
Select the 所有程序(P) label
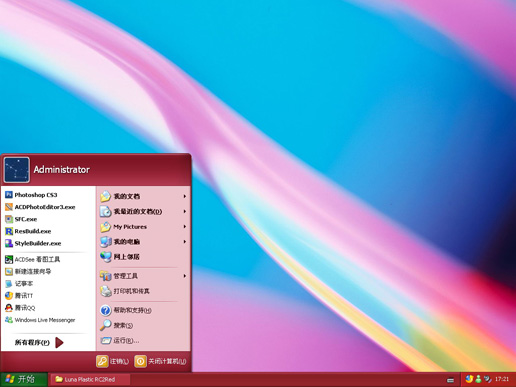click(32, 342)
